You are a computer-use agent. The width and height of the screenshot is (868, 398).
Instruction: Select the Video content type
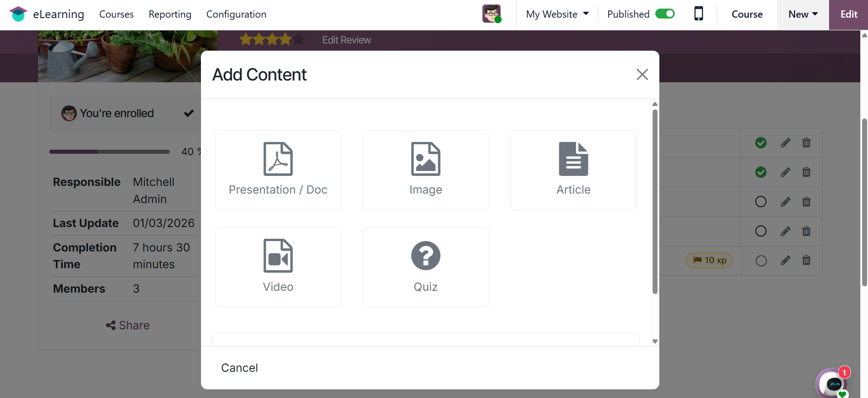click(x=278, y=267)
